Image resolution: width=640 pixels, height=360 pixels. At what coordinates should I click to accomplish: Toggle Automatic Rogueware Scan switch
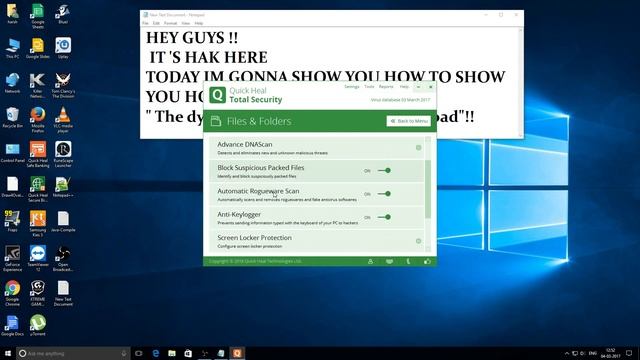click(x=384, y=193)
